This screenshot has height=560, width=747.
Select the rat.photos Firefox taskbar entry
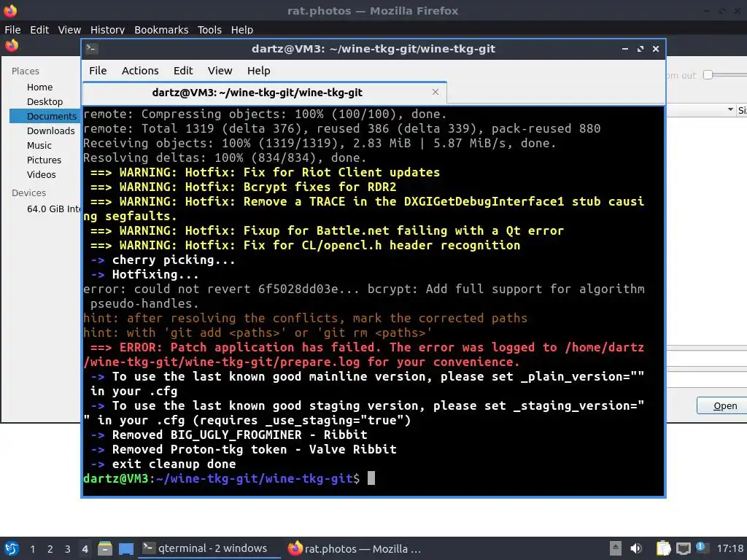pyautogui.click(x=355, y=548)
